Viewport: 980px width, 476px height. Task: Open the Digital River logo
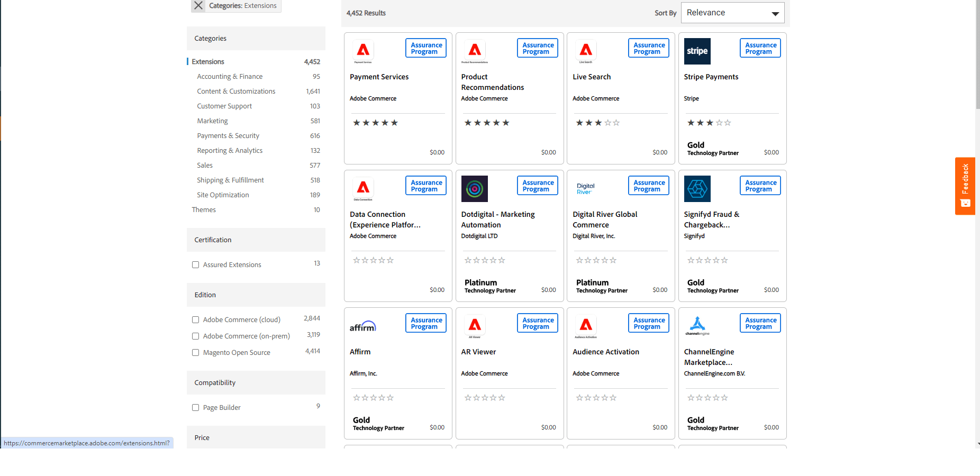586,189
